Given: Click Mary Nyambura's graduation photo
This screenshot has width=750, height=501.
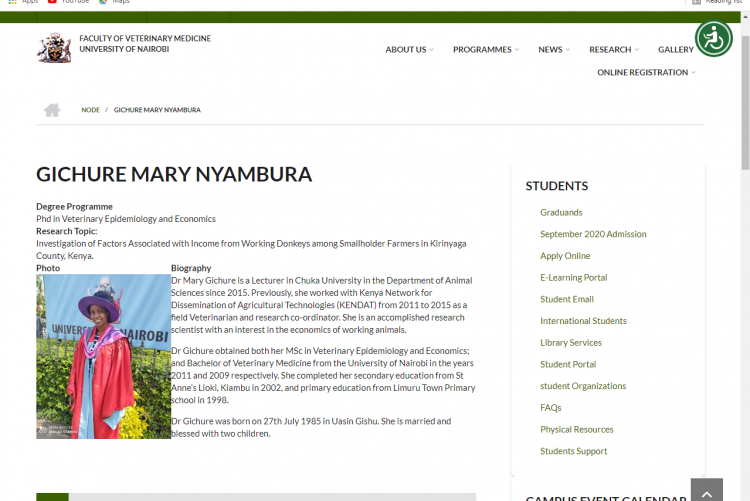Looking at the screenshot, I should tap(103, 357).
